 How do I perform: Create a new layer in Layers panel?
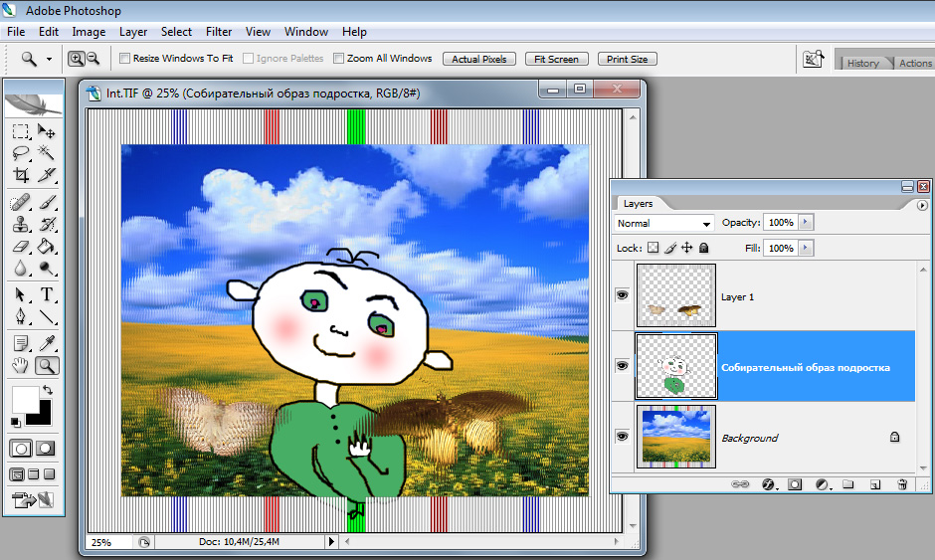[x=874, y=484]
